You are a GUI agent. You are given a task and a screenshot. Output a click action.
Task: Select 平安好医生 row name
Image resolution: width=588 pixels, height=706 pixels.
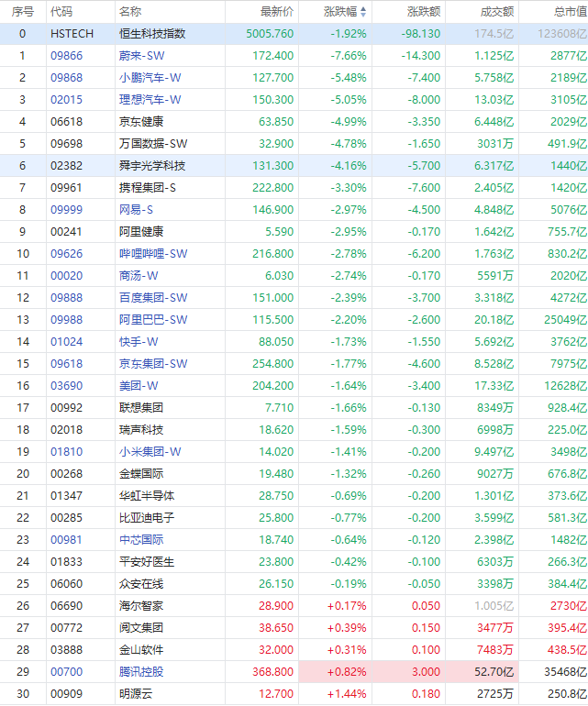[147, 562]
